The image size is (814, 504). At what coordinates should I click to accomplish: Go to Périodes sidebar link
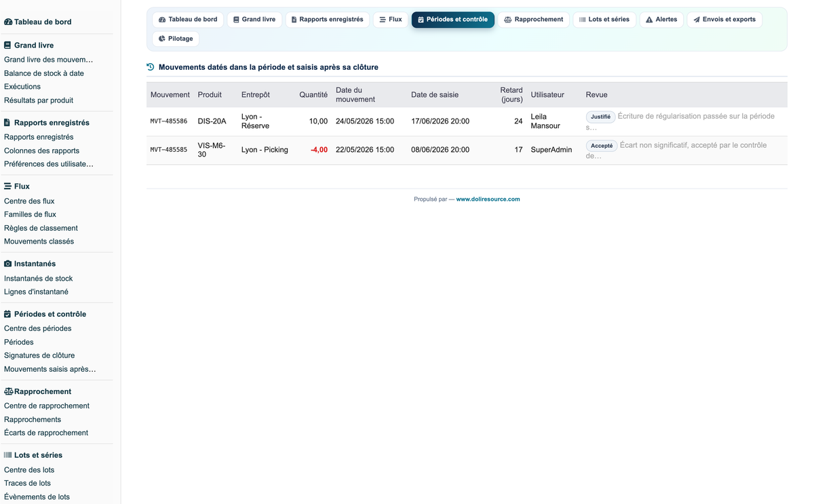[x=19, y=342]
